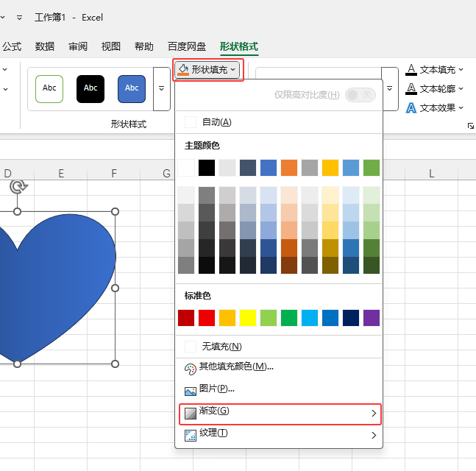The height and width of the screenshot is (471, 476).
Task: Click the picture fill icon
Action: click(x=191, y=391)
